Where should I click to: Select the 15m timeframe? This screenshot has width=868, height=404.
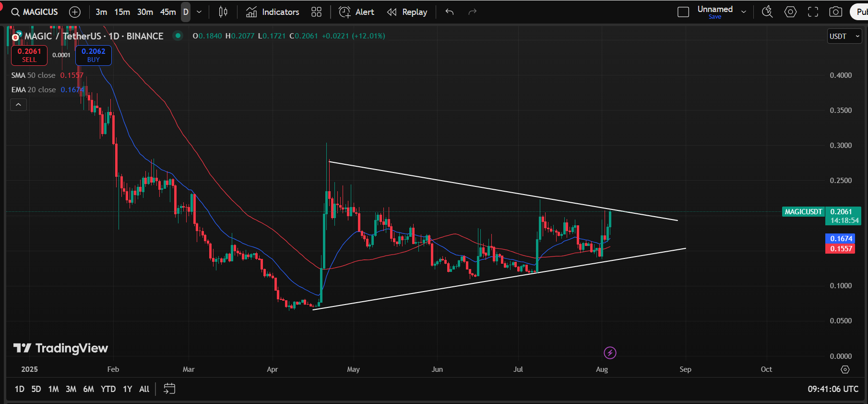click(x=122, y=12)
